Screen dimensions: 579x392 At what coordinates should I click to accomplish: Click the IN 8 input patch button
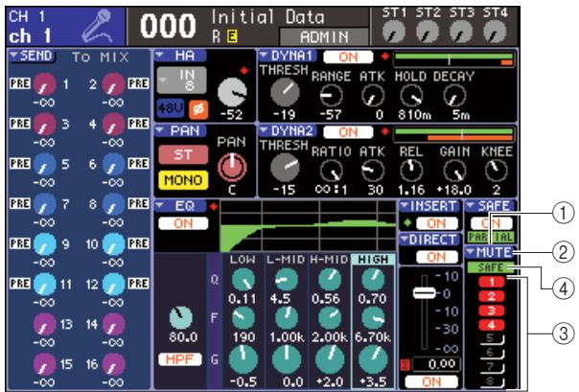click(181, 80)
